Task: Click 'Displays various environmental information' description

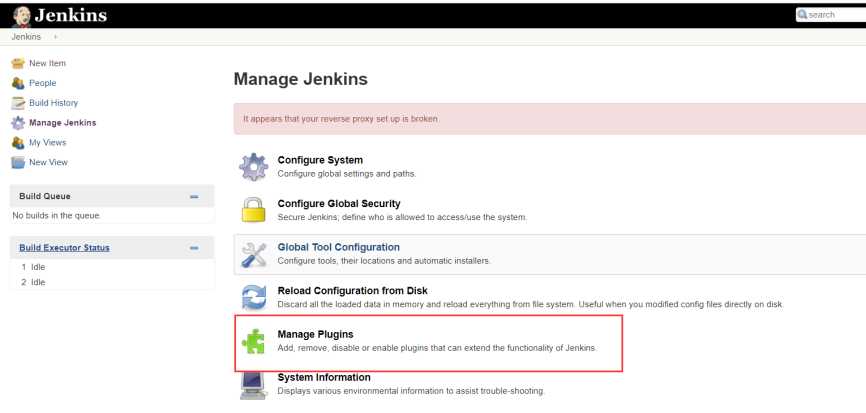Action: pyautogui.click(x=411, y=391)
